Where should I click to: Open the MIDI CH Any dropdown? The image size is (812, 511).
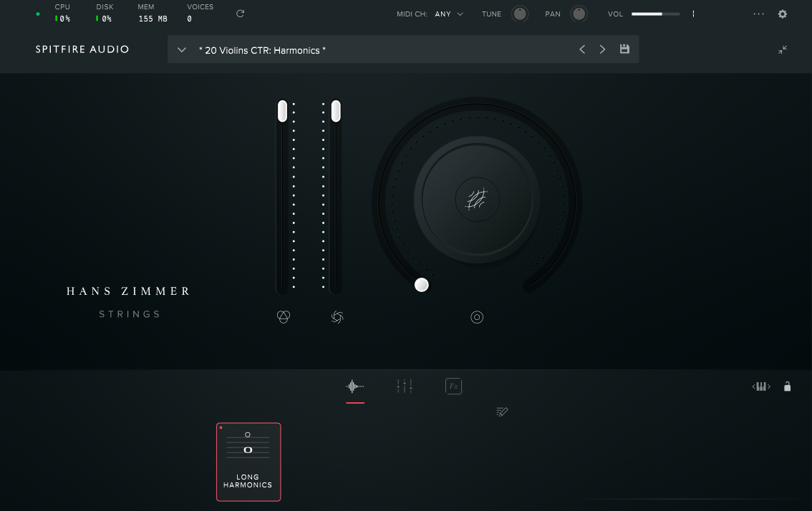(449, 14)
